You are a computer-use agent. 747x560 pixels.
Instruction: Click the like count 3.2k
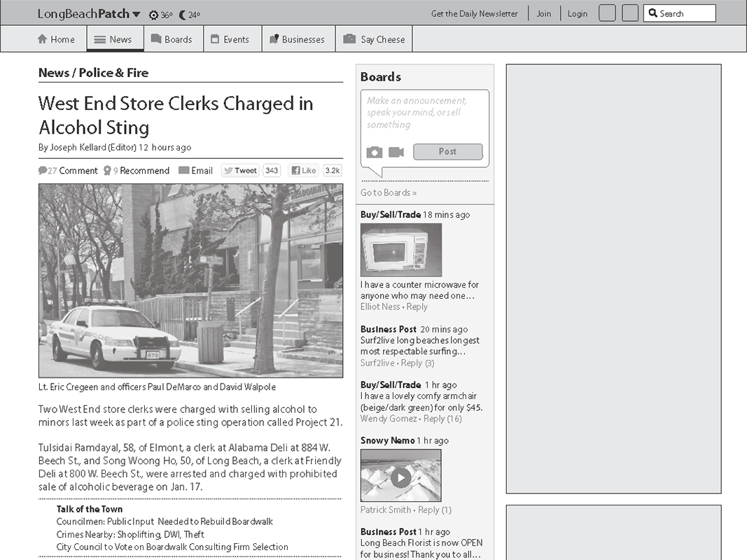tap(332, 171)
